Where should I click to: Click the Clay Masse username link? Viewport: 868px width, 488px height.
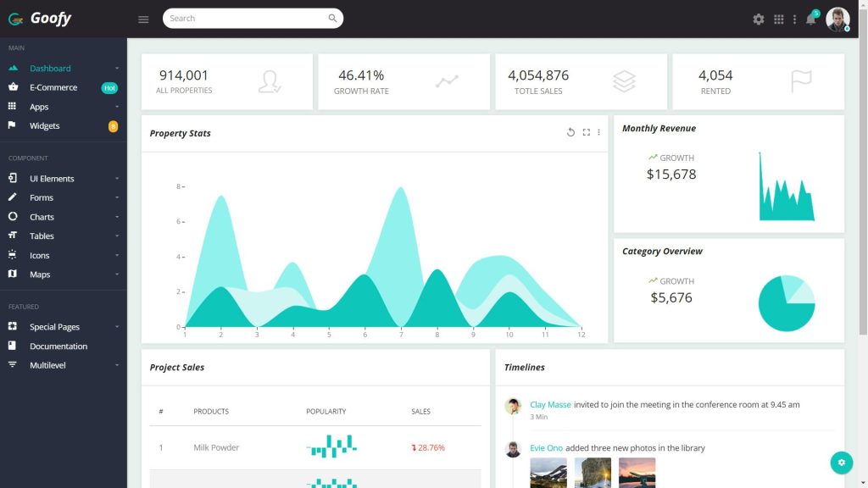[549, 404]
